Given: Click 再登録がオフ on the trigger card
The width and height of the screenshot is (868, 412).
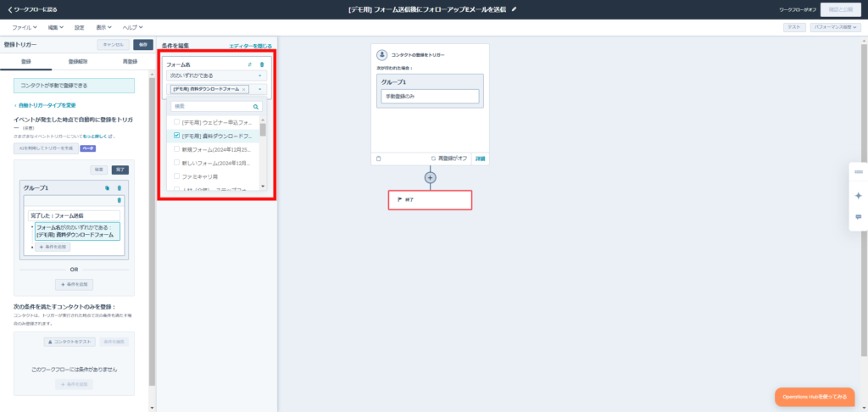Looking at the screenshot, I should coord(449,159).
